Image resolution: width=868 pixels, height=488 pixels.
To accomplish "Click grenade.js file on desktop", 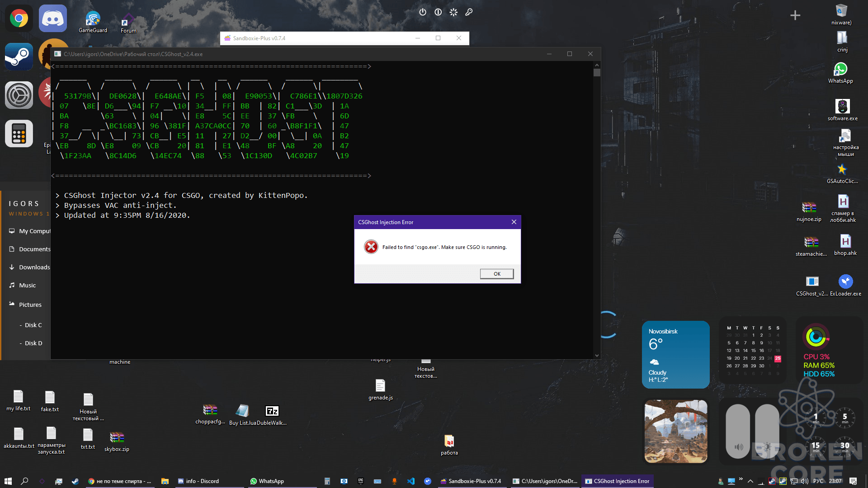I will pyautogui.click(x=380, y=387).
